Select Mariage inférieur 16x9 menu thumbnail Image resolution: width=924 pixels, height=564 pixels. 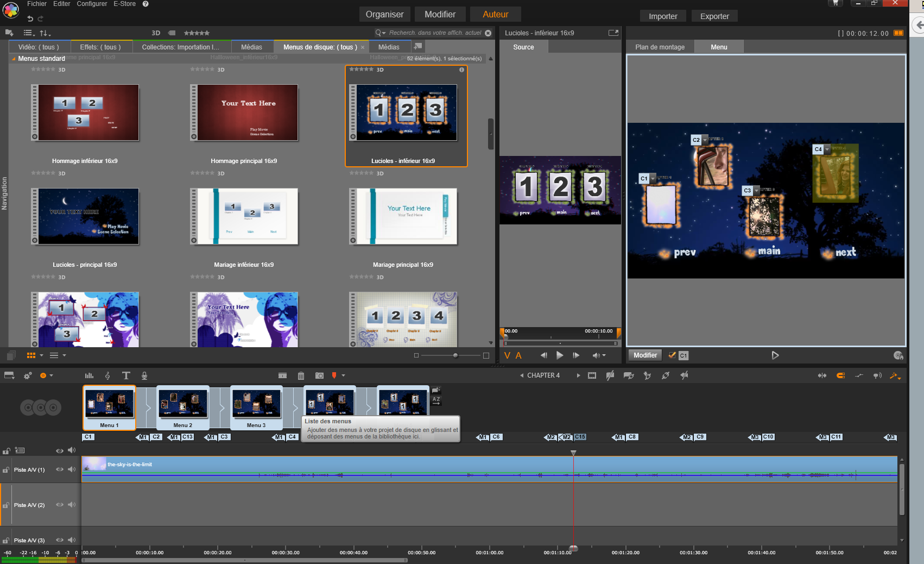tap(244, 217)
